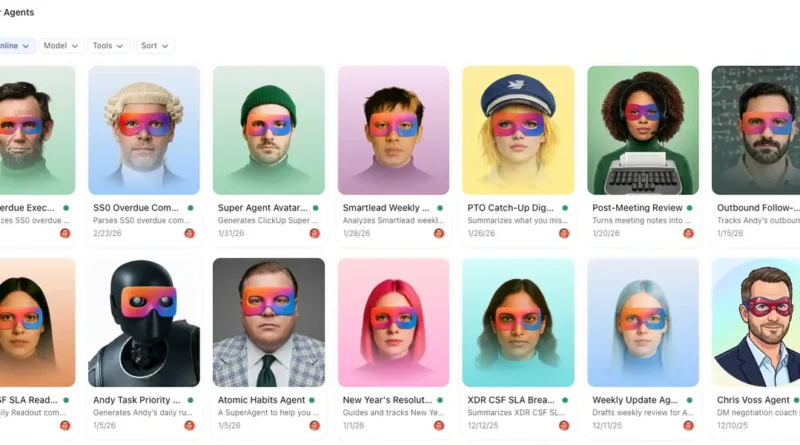Image resolution: width=800 pixels, height=445 pixels.
Task: Open SS0 Overdue agent judge-wig avatar
Action: 144,130
